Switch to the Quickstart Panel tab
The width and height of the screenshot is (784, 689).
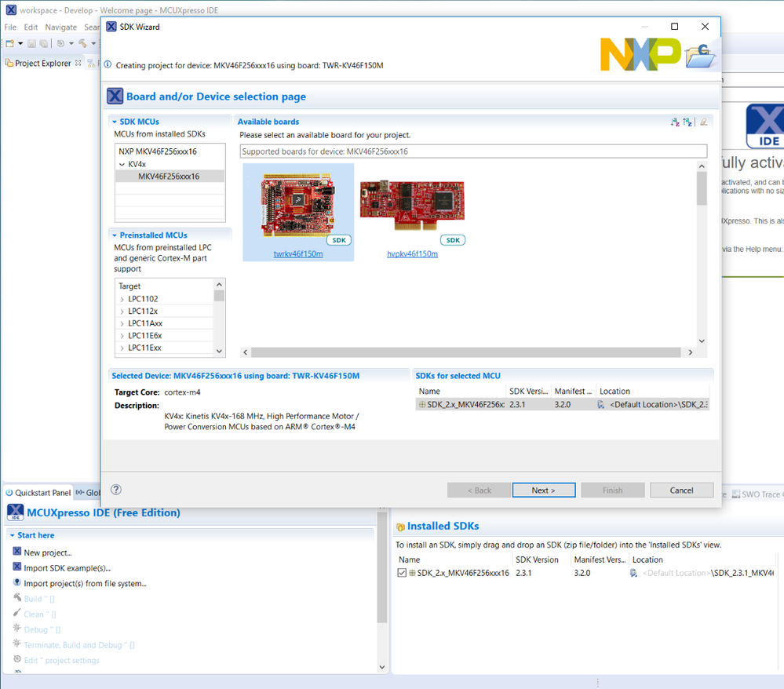point(38,493)
